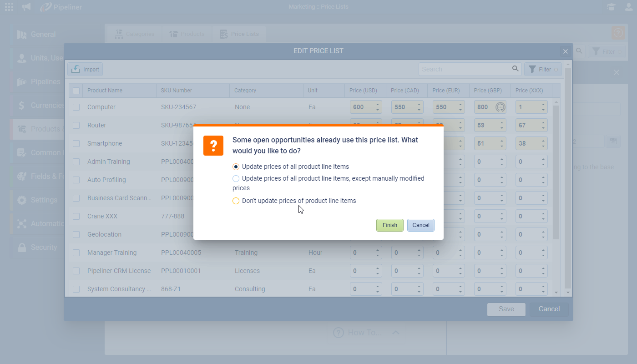This screenshot has height=364, width=637.
Task: Click the orange question mark dialog icon
Action: point(213,146)
